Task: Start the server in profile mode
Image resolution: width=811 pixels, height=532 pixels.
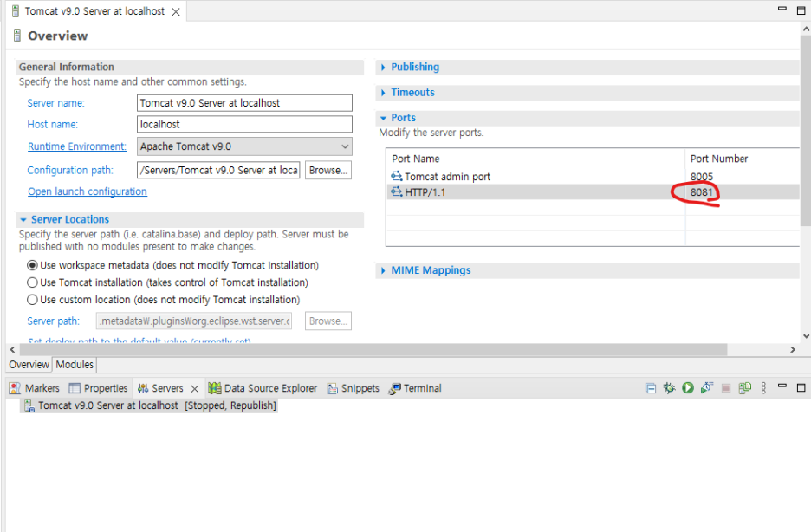Action: pos(707,388)
